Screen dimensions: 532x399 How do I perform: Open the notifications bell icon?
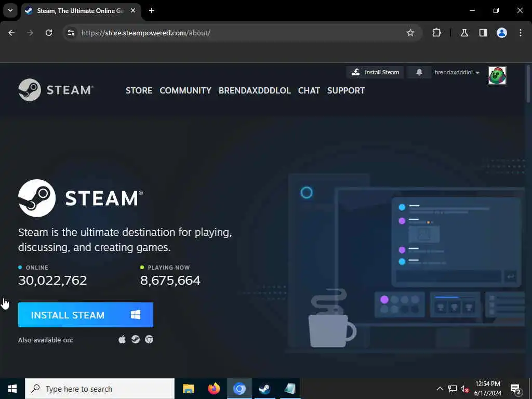point(419,72)
